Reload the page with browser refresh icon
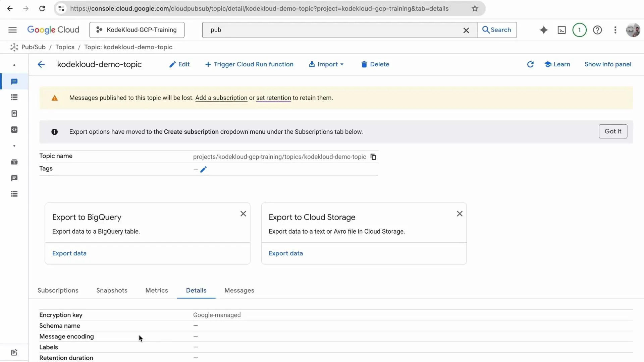This screenshot has height=362, width=644. pyautogui.click(x=42, y=9)
